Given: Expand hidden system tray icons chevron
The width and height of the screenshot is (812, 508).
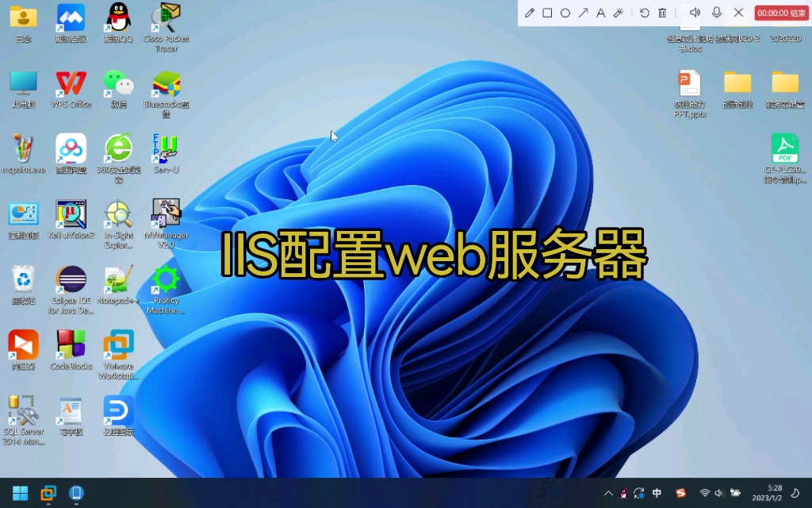Looking at the screenshot, I should 608,493.
